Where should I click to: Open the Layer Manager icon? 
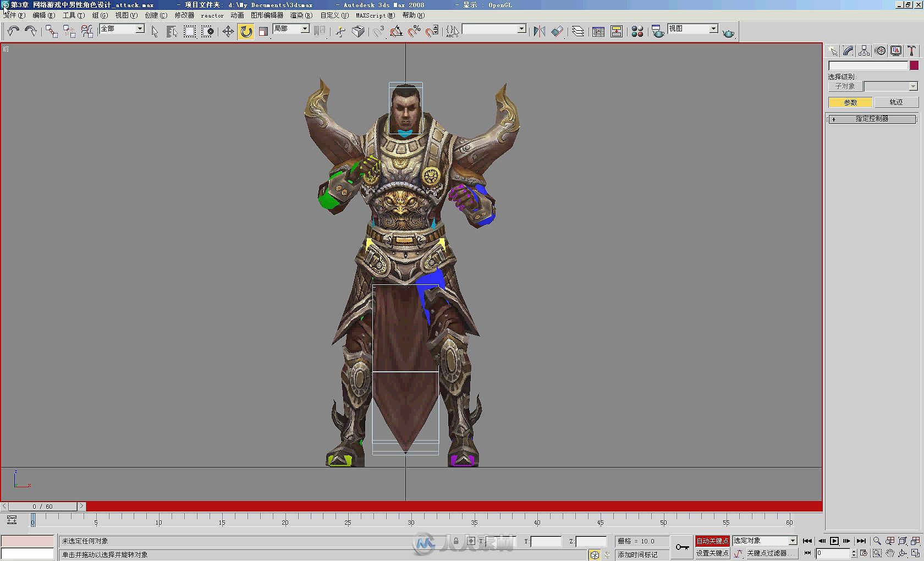578,31
